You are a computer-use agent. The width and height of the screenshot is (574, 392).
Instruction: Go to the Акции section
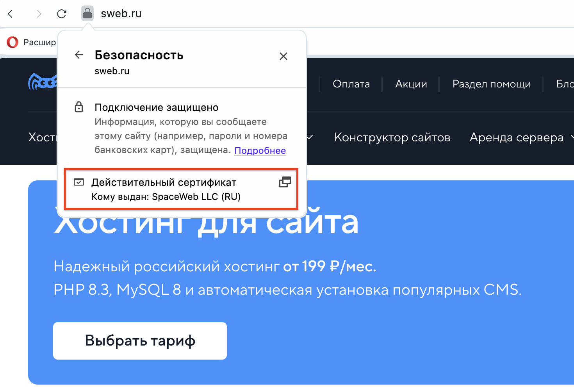pos(411,84)
